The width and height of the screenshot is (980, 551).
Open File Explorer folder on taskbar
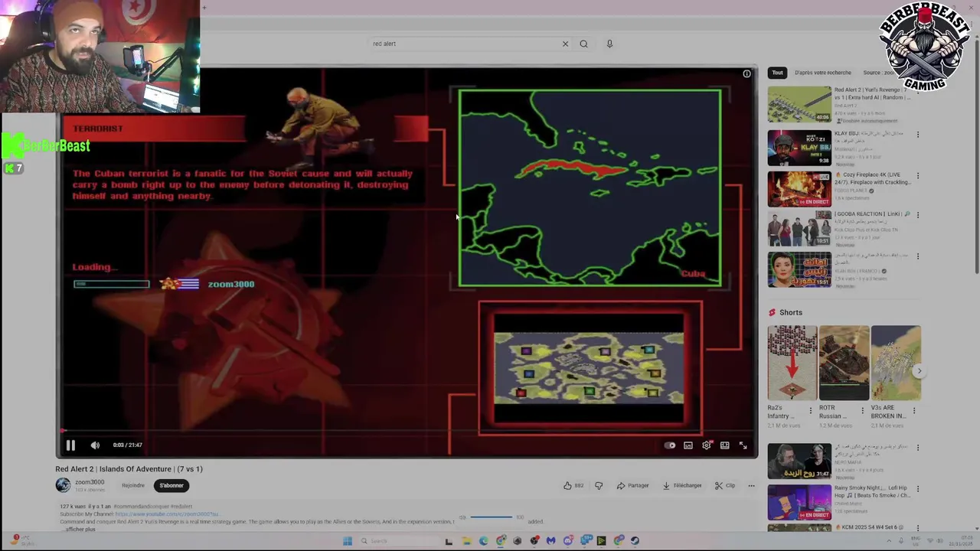point(466,541)
